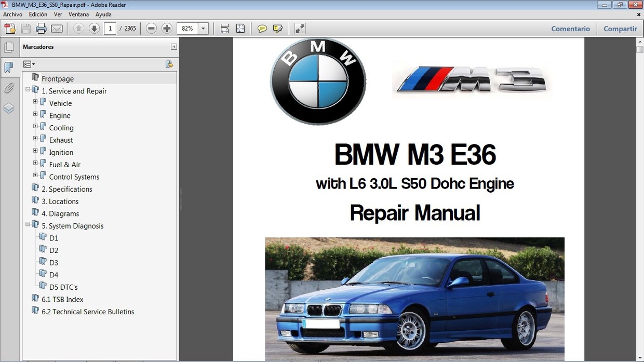Switch to read mode icon
Image resolution: width=644 pixels, height=362 pixels.
pyautogui.click(x=300, y=29)
